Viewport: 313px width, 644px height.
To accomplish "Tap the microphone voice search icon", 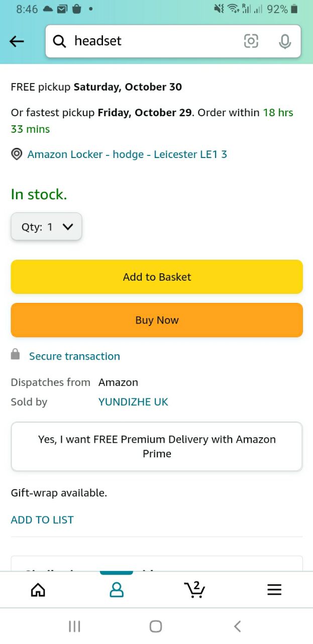I will tap(284, 41).
